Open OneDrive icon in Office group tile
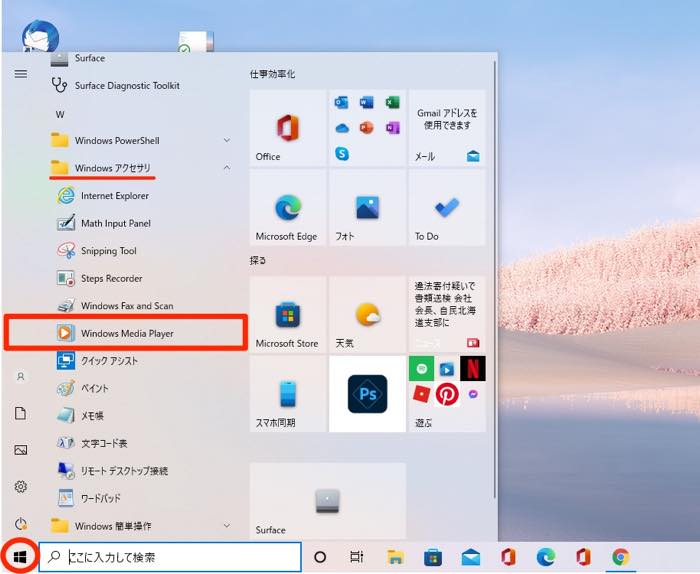 pyautogui.click(x=342, y=129)
